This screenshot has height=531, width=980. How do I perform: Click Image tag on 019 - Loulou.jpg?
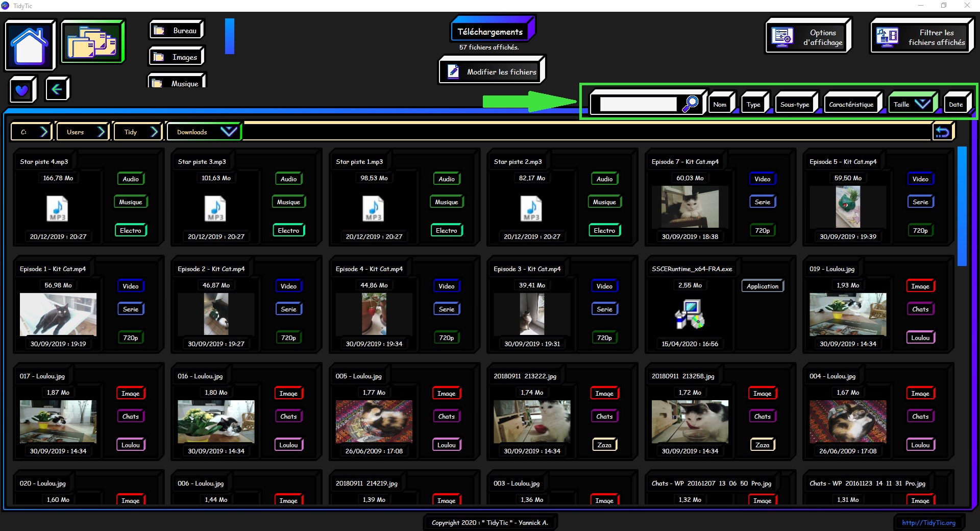point(920,286)
